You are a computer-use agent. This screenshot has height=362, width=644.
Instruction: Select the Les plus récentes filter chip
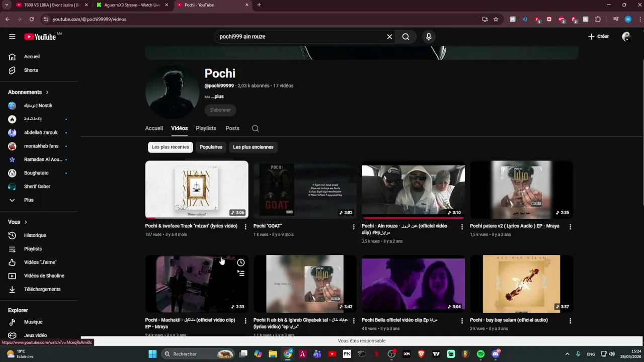[171, 147]
